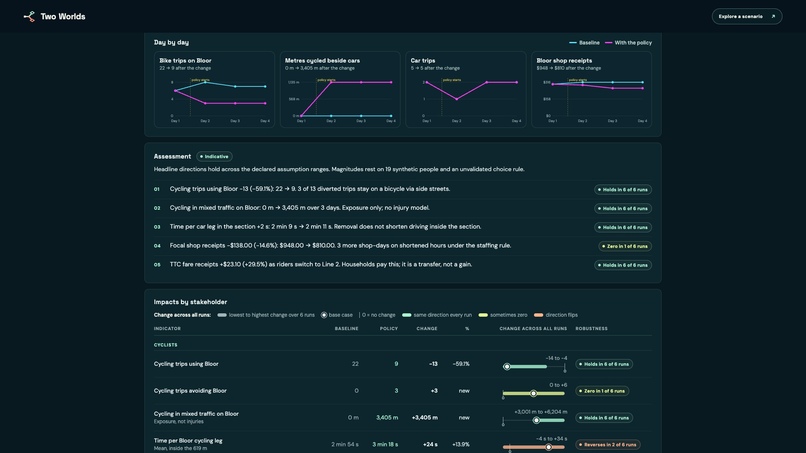Select finding 04 about focal shop receipts
Screen dimensions: 806x453
[x=402, y=246]
